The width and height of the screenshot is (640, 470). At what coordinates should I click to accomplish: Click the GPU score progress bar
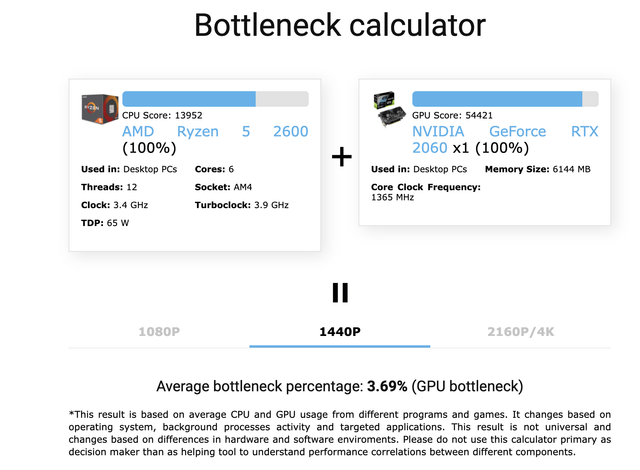[505, 99]
